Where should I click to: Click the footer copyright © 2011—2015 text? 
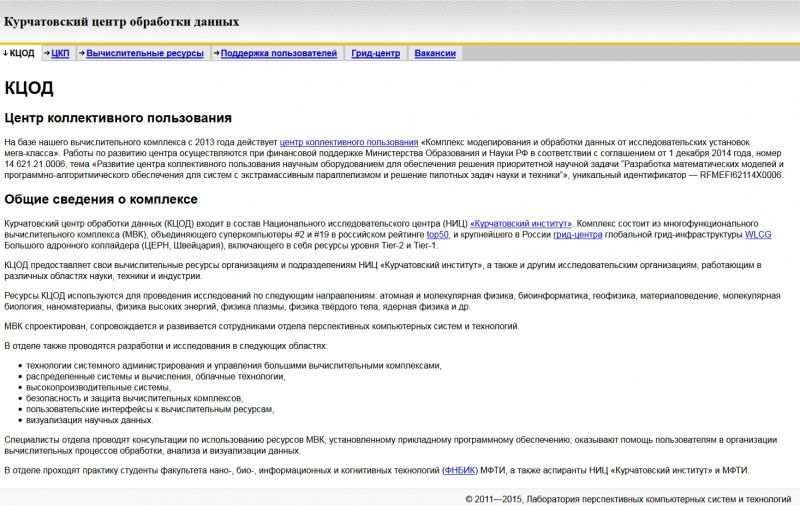(x=628, y=499)
